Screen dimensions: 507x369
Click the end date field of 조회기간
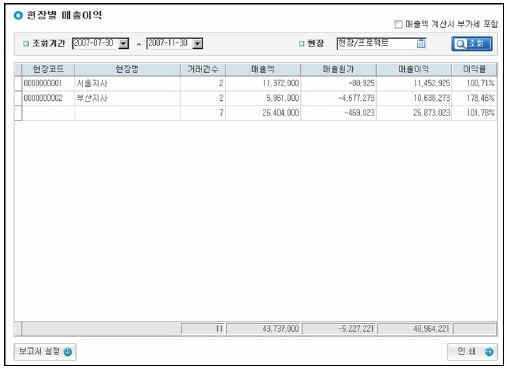point(169,44)
